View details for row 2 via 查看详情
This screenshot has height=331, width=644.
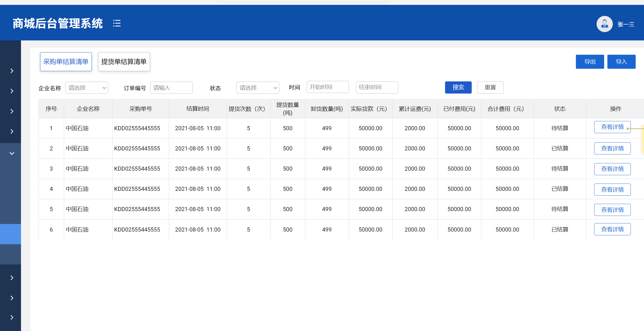click(x=612, y=148)
